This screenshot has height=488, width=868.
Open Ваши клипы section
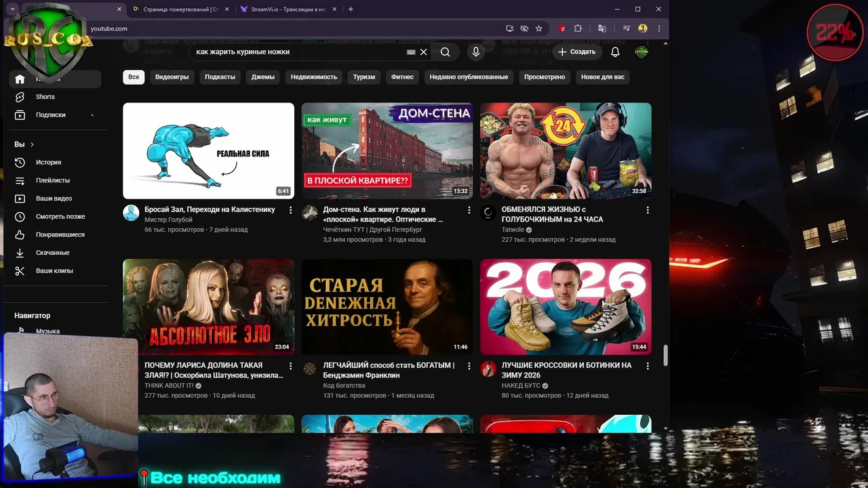[54, 271]
